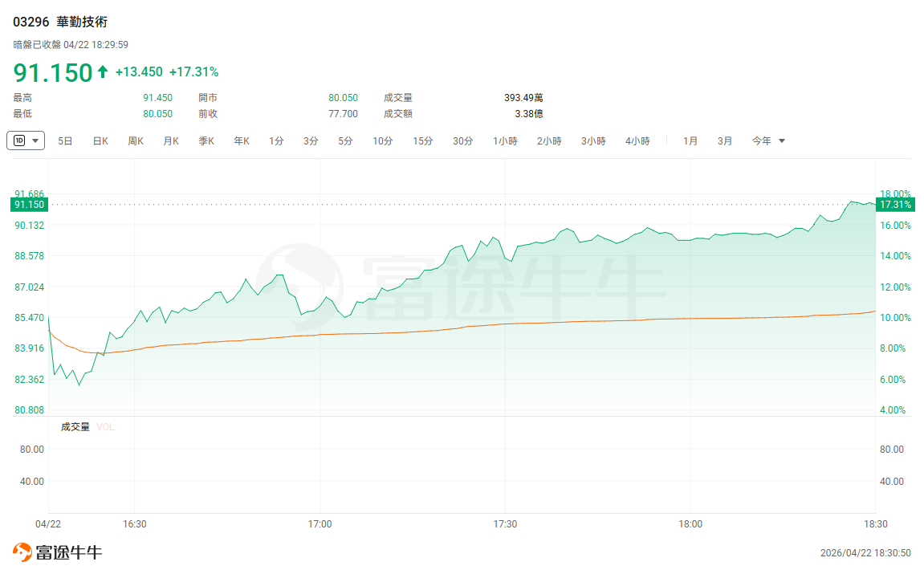Switch to the 5日 chart view
Viewport: 924px width, 574px height.
[65, 140]
